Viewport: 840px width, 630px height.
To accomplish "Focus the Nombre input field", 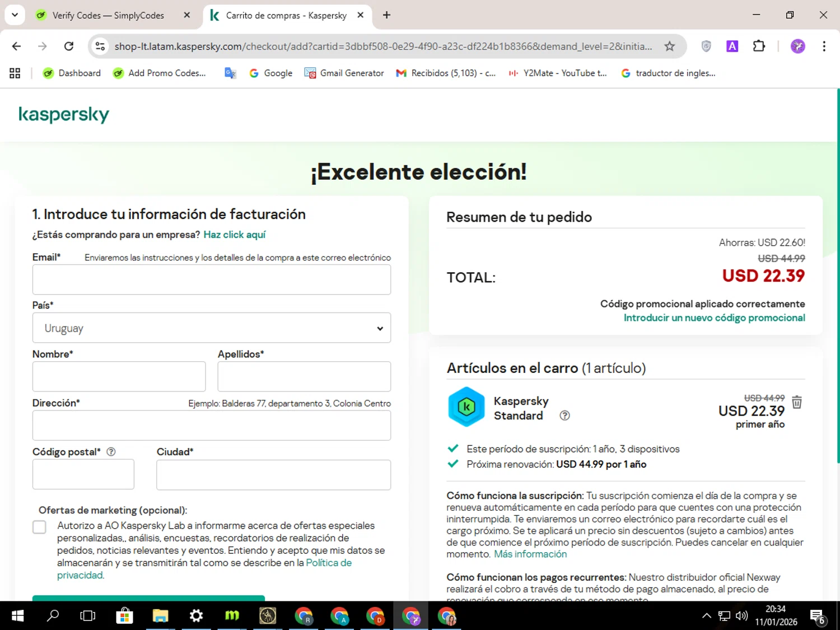I will (x=119, y=376).
